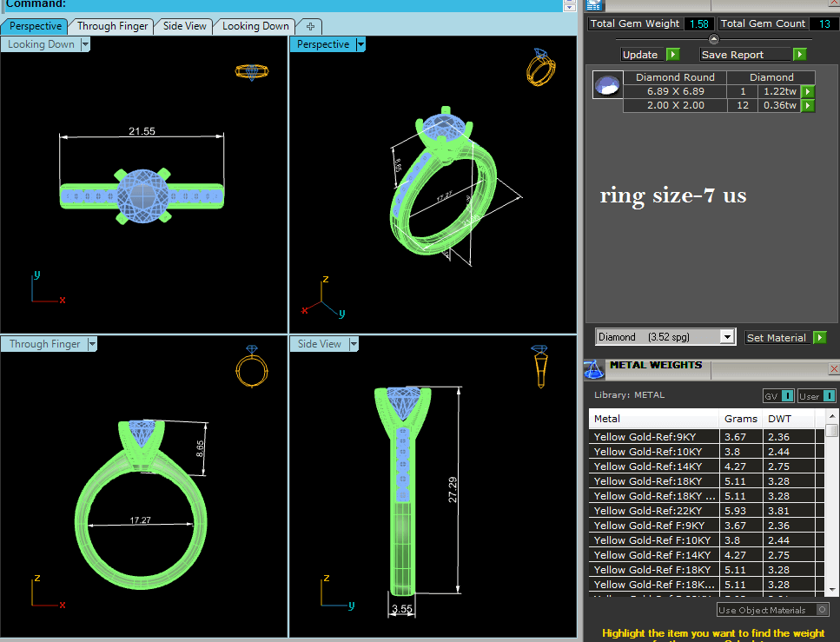This screenshot has height=642, width=840.
Task: Click the round diamond gem thumbnail icon
Action: pyautogui.click(x=607, y=85)
